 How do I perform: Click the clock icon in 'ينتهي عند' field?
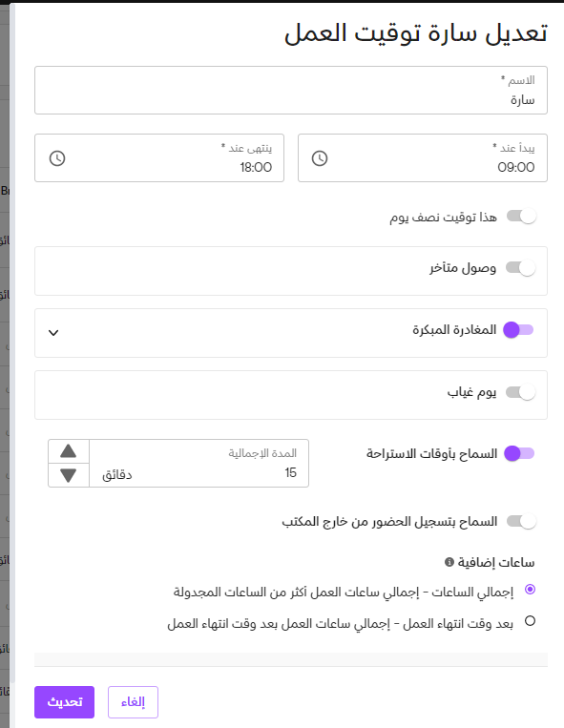coord(57,158)
